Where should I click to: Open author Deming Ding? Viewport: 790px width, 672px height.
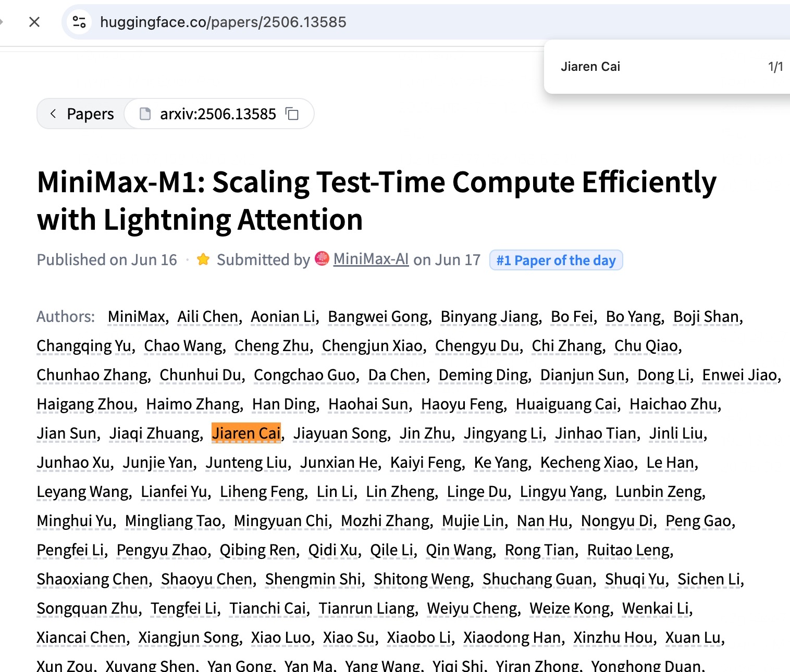tap(483, 375)
